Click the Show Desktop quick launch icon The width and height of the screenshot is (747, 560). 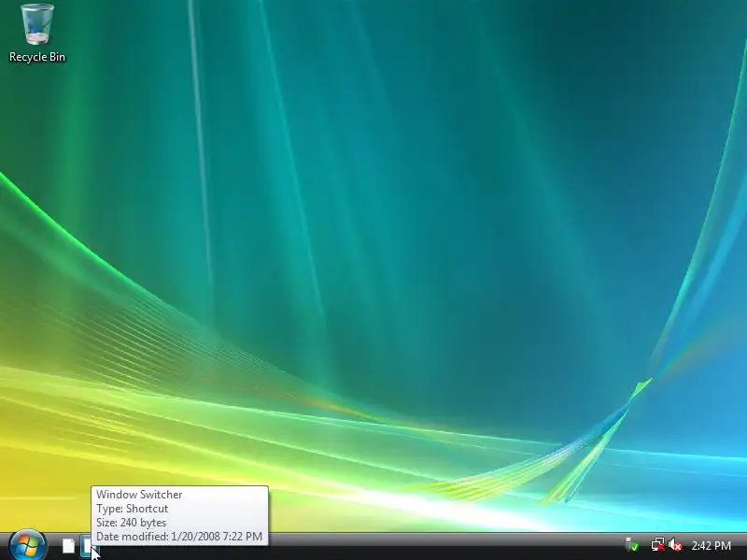tap(68, 546)
